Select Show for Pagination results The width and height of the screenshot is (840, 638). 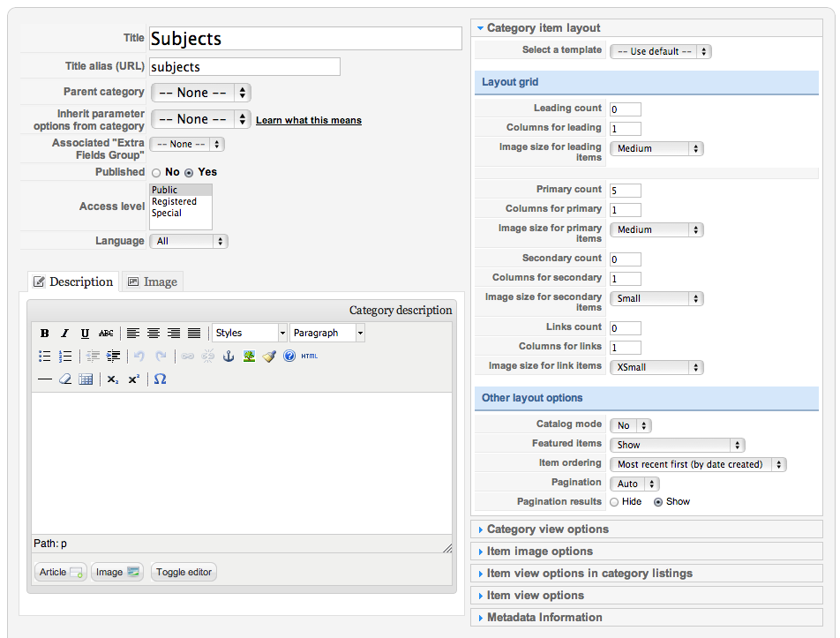[x=658, y=502]
